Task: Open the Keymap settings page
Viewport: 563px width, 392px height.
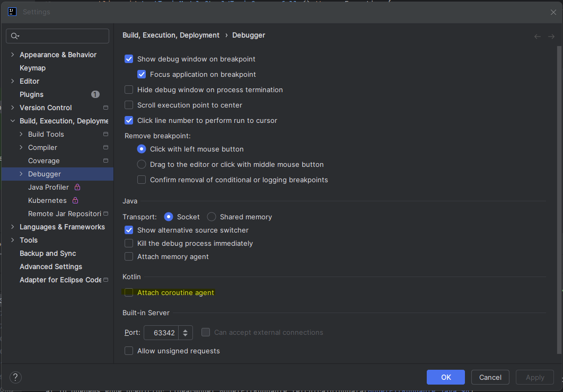Action: (x=32, y=68)
